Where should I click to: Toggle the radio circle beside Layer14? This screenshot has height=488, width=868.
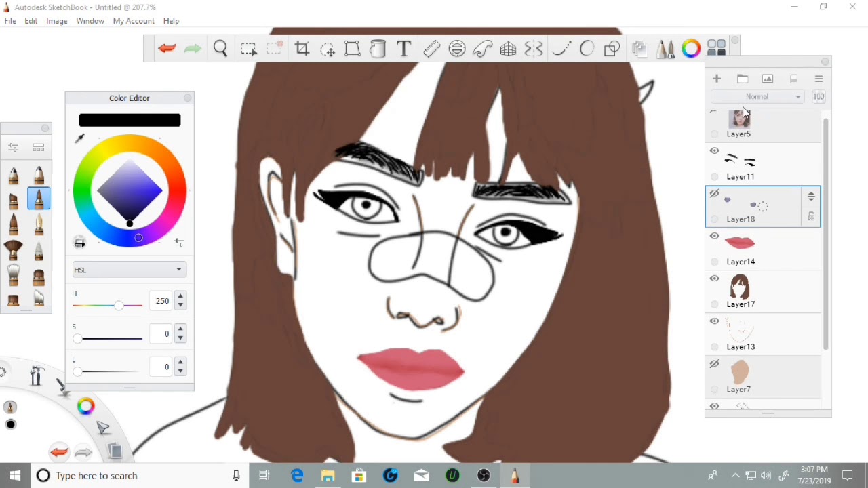click(x=715, y=262)
